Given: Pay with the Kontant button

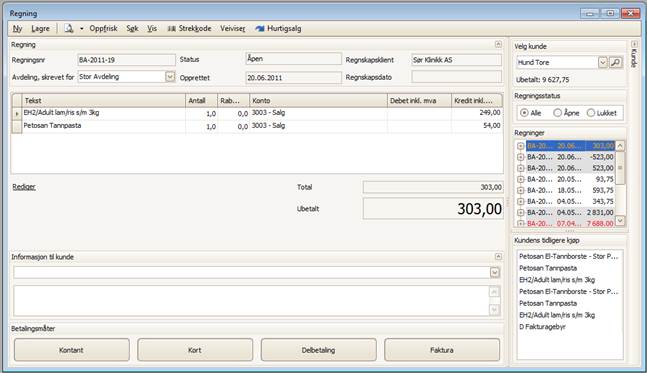Looking at the screenshot, I should click(x=72, y=350).
